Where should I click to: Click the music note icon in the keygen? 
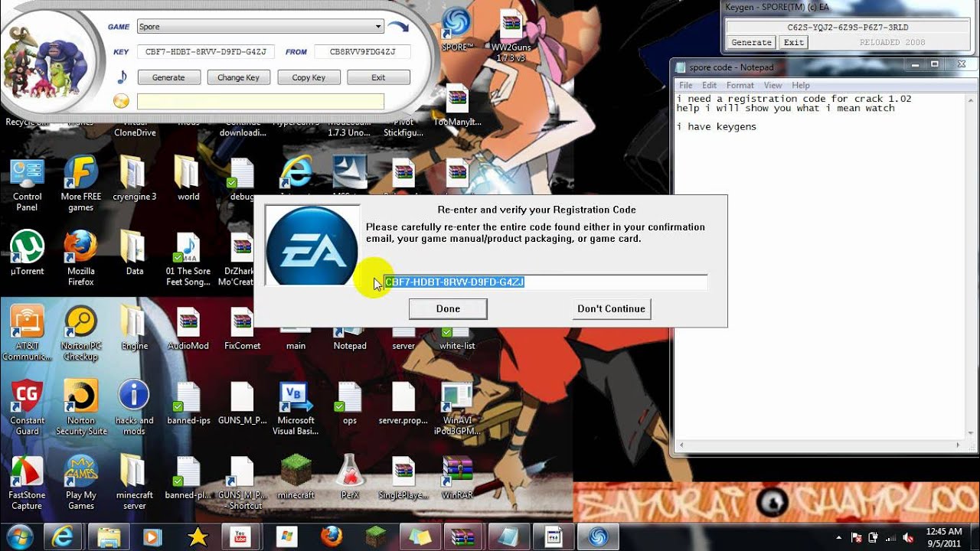[122, 77]
